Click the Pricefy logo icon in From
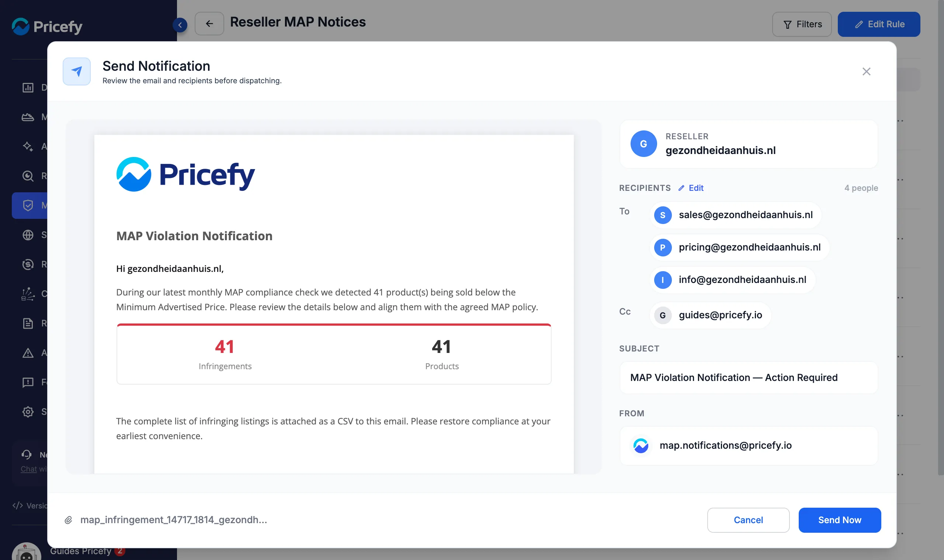 641,446
